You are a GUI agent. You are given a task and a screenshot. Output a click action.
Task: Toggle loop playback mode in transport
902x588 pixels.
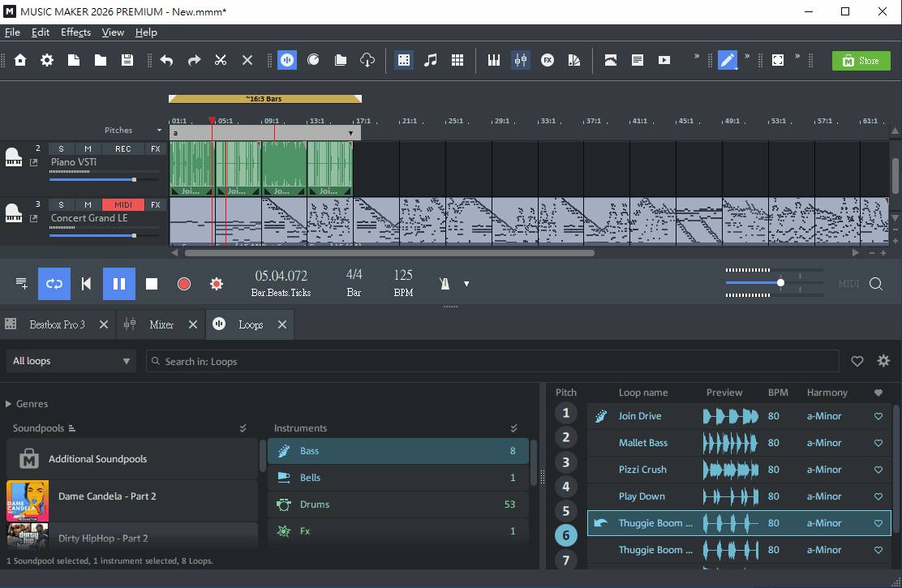coord(54,284)
